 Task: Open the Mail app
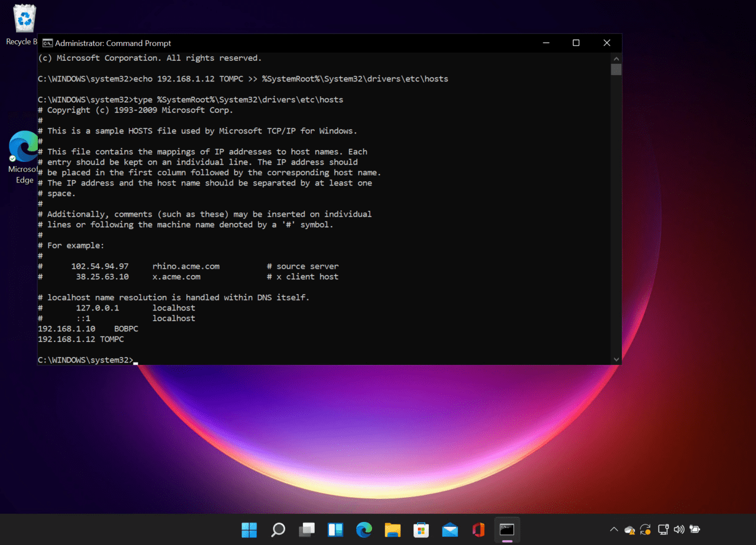click(449, 530)
